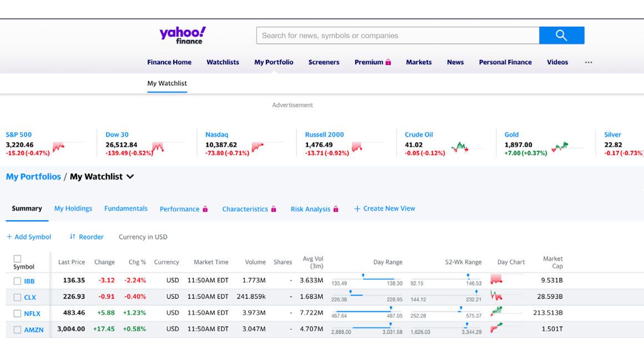Select the My Watchlist sub-tab
The height and width of the screenshot is (344, 644).
point(167,83)
